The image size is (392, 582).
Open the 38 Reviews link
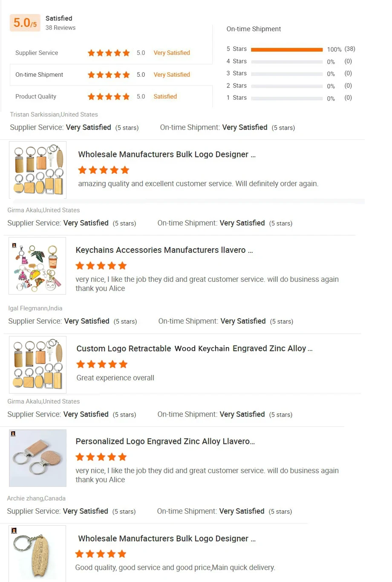pyautogui.click(x=61, y=28)
